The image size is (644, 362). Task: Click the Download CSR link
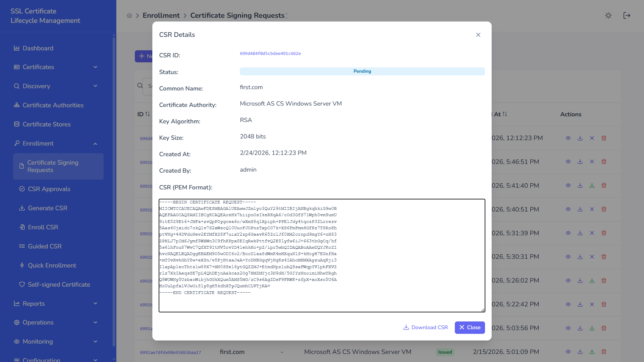pyautogui.click(x=425, y=327)
